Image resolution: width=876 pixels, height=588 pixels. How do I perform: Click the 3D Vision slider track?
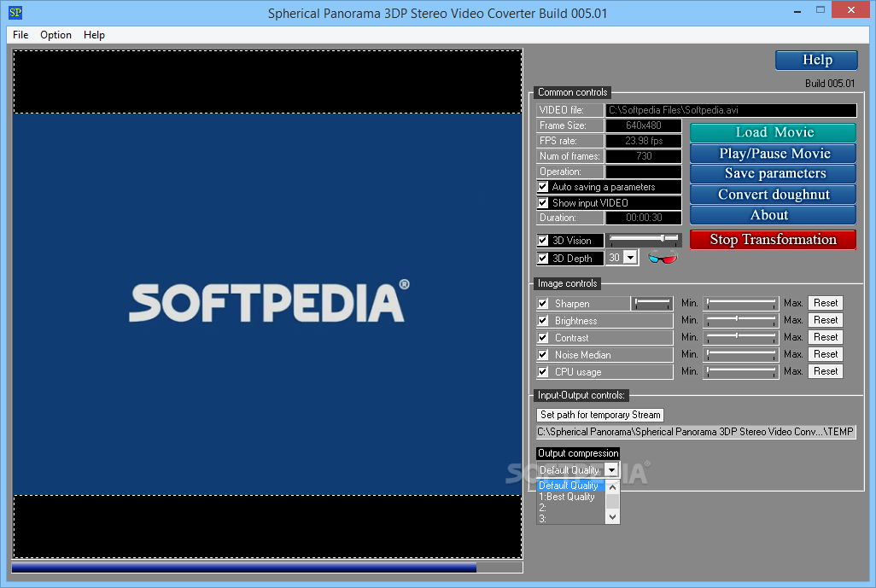click(644, 240)
